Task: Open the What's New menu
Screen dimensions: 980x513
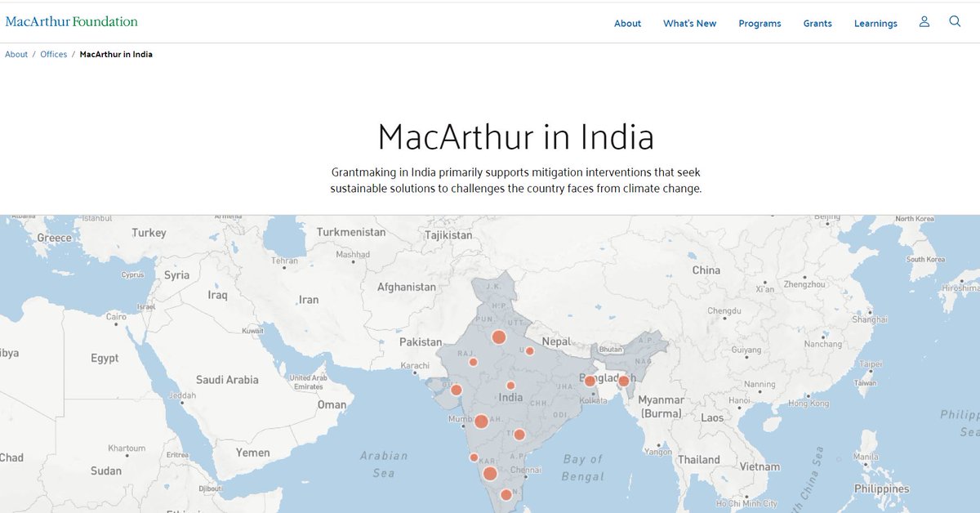Action: click(x=689, y=23)
